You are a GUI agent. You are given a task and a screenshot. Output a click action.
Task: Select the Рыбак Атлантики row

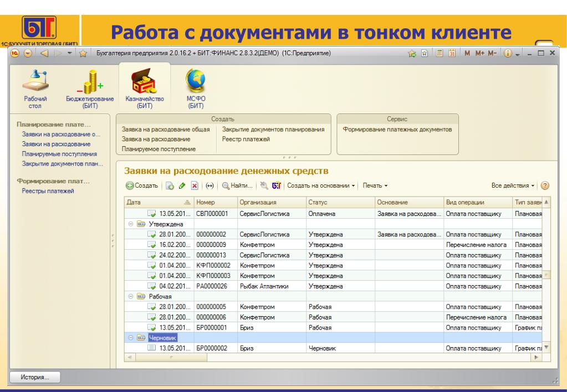click(x=333, y=286)
